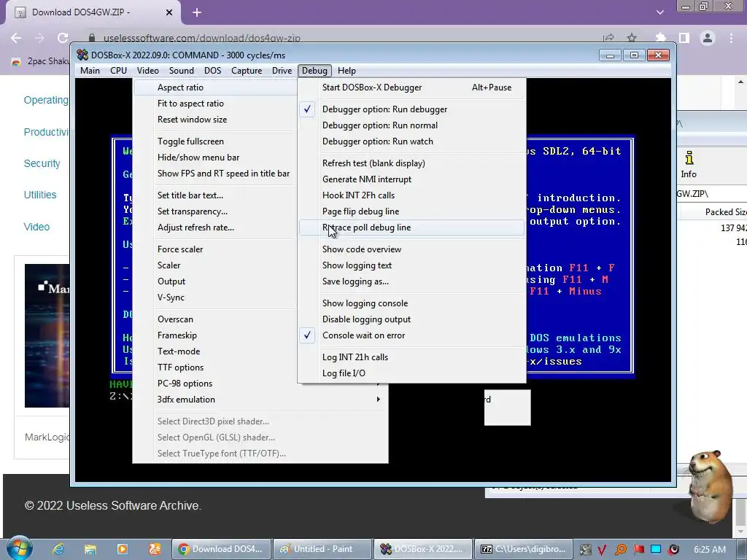Choose Refresh test (blank display)
This screenshot has height=560, width=747.
pos(412,163)
